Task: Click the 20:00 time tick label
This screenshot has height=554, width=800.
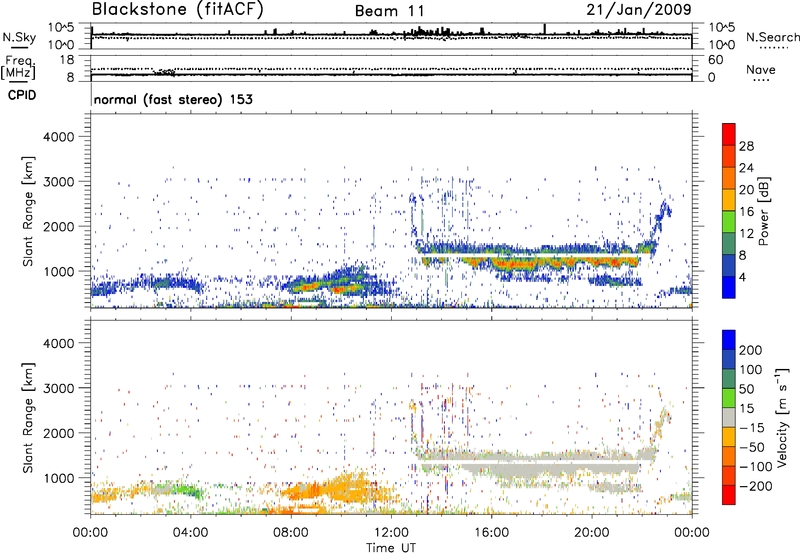Action: coord(591,533)
